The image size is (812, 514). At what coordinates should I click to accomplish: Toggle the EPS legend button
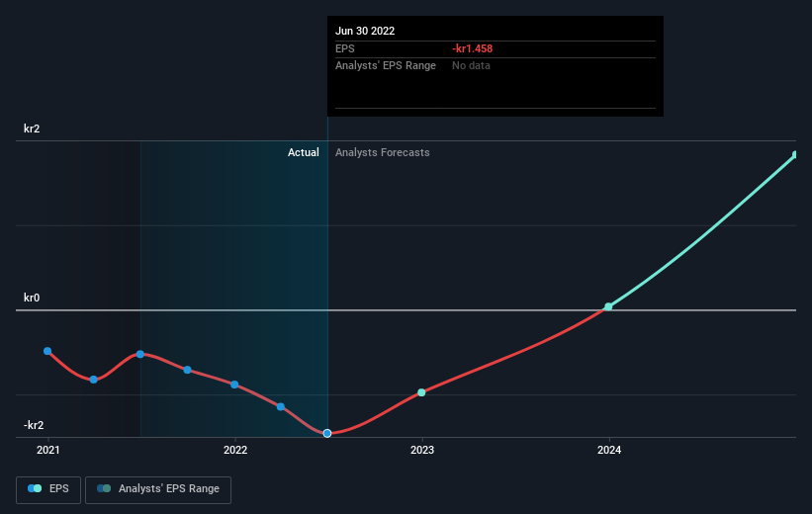point(48,489)
